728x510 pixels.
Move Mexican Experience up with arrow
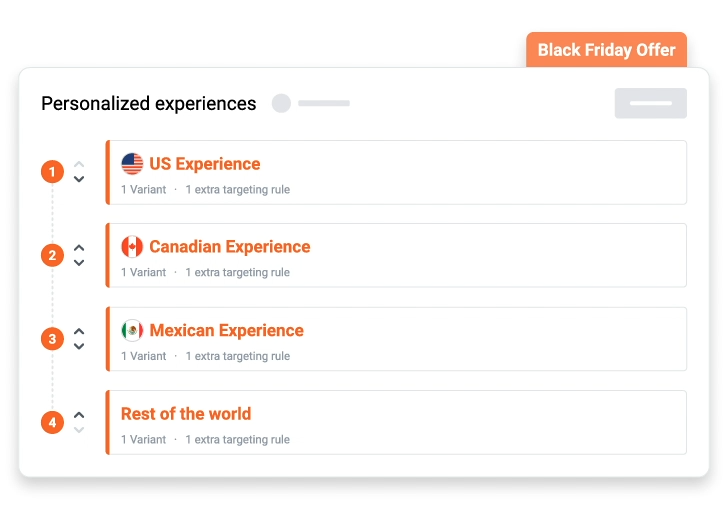(x=79, y=331)
